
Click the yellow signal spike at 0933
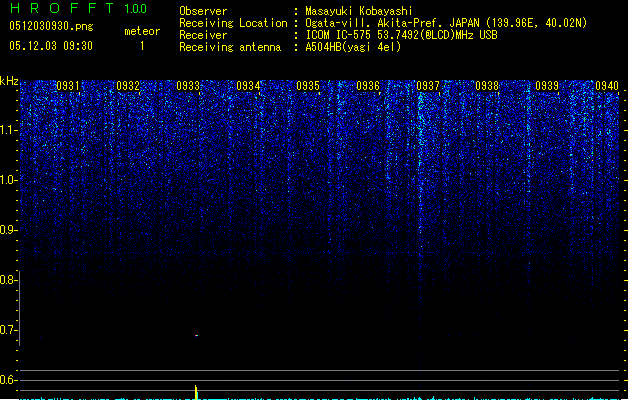pyautogui.click(x=196, y=392)
